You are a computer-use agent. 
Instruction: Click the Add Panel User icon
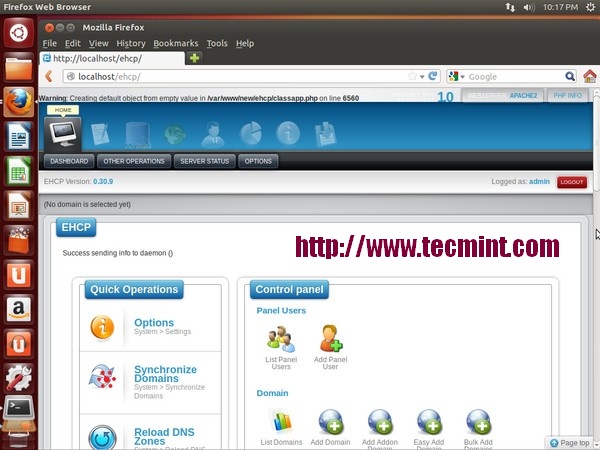click(x=331, y=339)
